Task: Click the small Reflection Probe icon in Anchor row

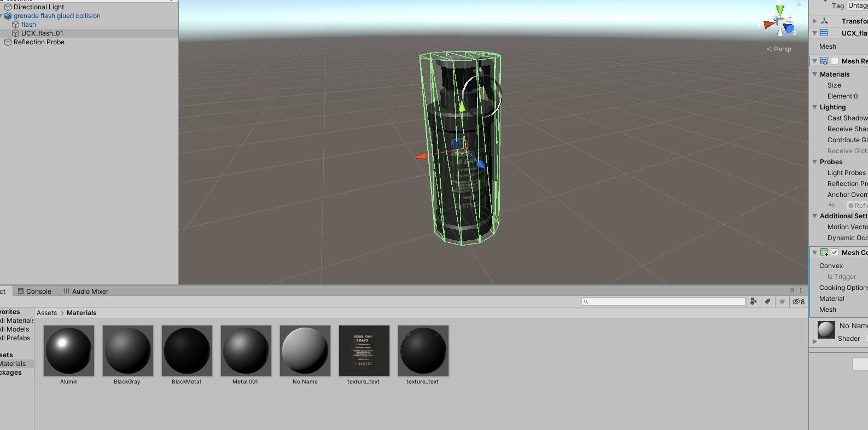Action: click(x=850, y=206)
